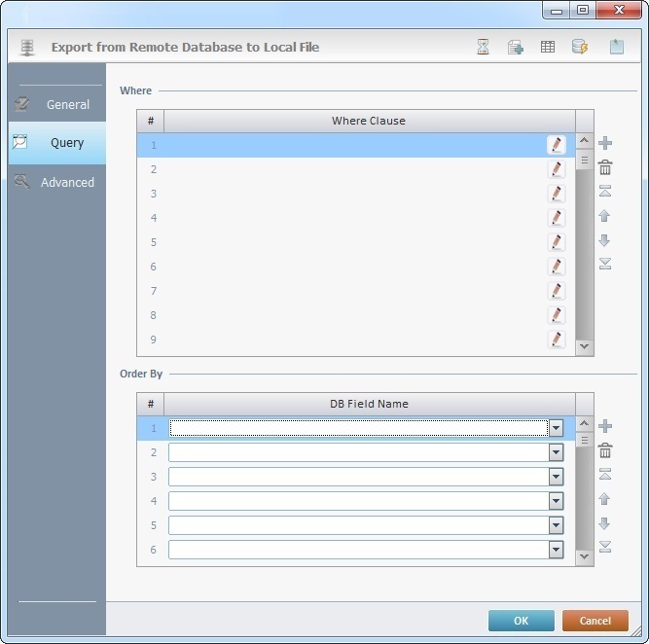Expand the DB Field Name dropdown in row 3

(x=556, y=477)
